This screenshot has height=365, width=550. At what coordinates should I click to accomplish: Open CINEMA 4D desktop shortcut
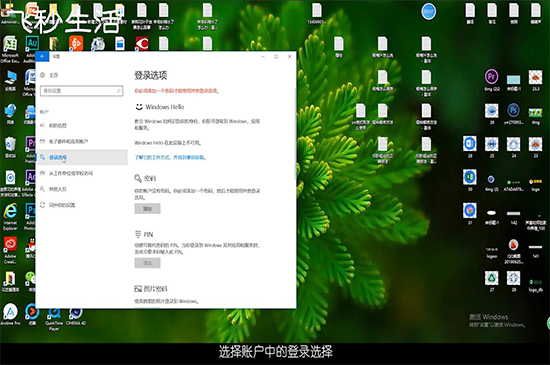tap(75, 316)
